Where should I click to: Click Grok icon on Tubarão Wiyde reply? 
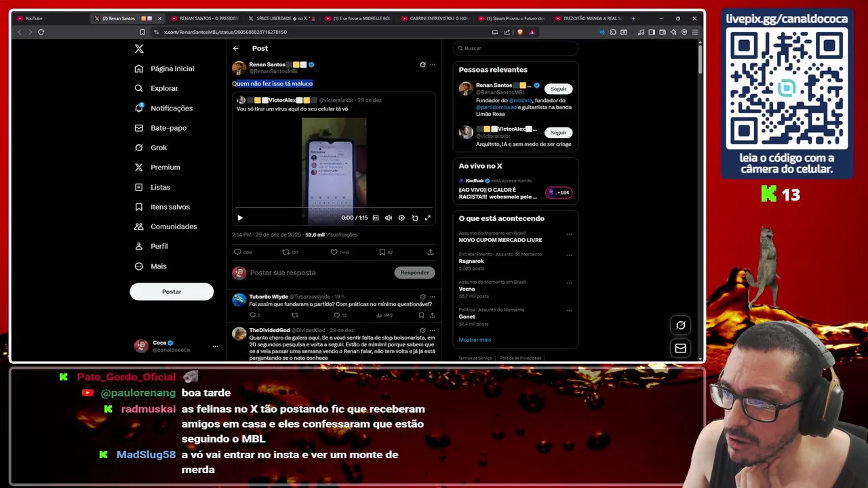(x=422, y=297)
